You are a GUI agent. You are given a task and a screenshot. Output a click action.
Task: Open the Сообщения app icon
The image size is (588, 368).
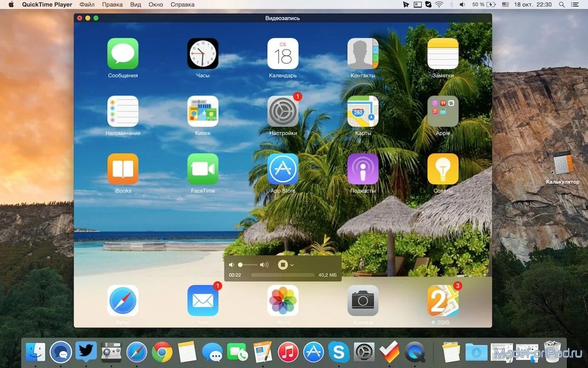[x=123, y=53]
